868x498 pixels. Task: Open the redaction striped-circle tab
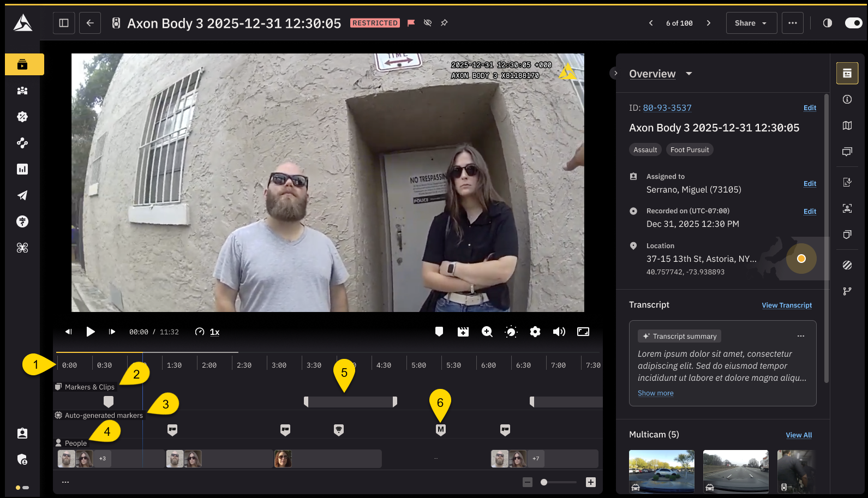click(847, 265)
